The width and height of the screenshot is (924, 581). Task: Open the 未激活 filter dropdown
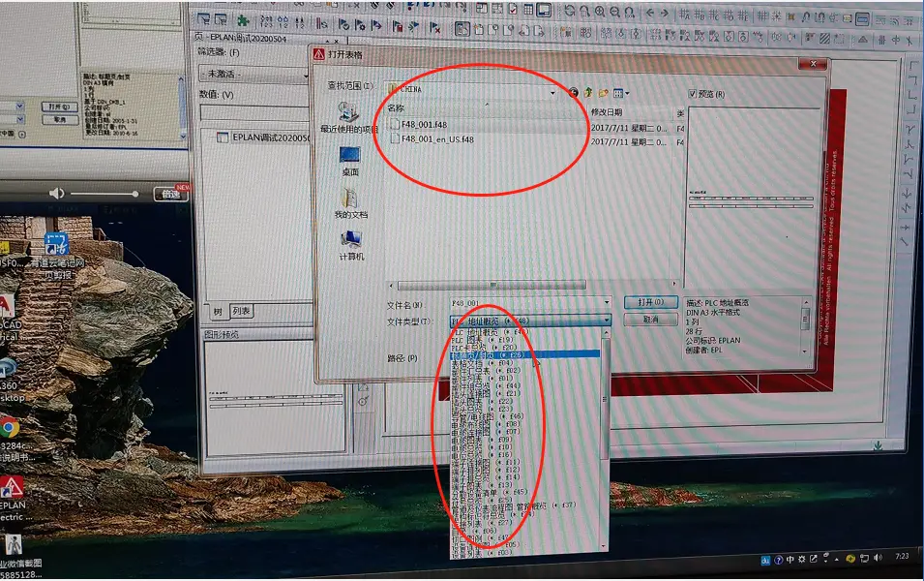[254, 75]
